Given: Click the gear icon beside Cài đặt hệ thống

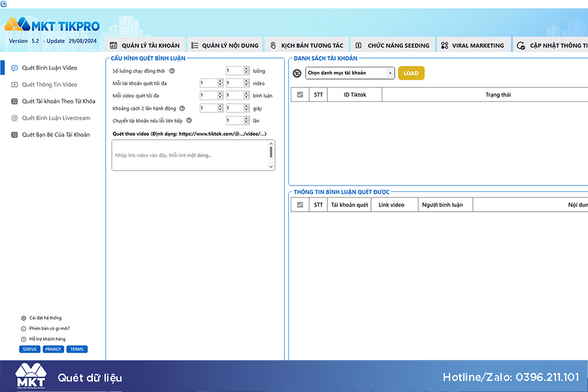Looking at the screenshot, I should point(24,318).
